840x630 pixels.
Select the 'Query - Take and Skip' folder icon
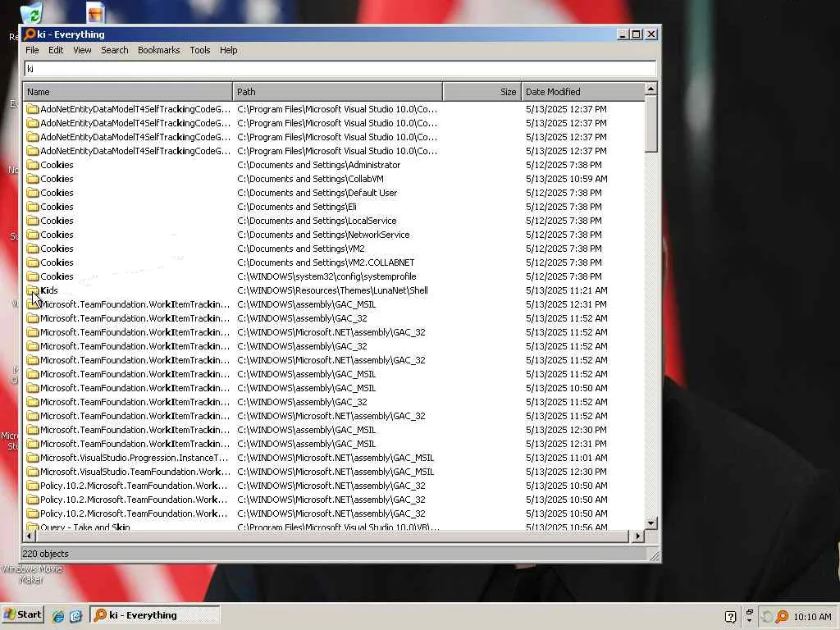[x=33, y=527]
